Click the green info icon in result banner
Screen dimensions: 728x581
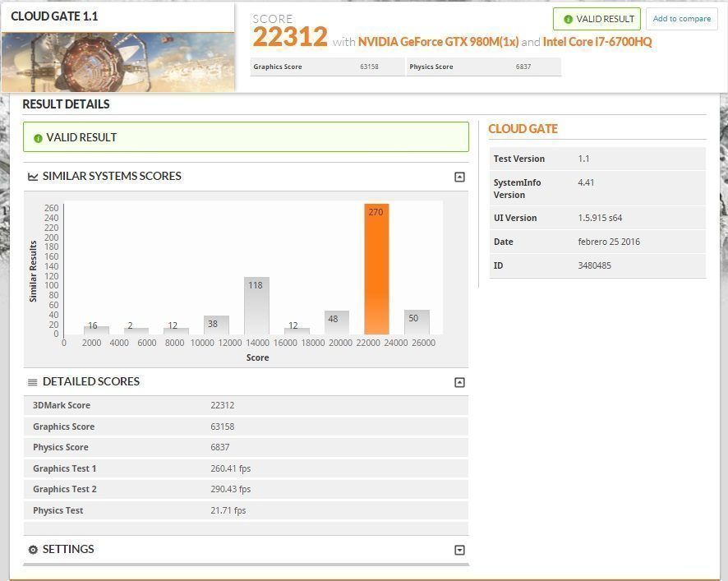[x=38, y=138]
